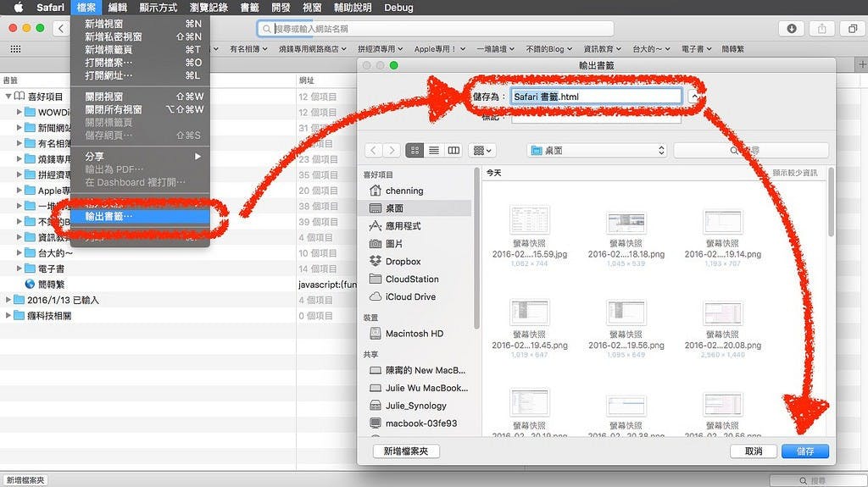Open the 桌面 location dropdown
The height and width of the screenshot is (487, 868).
pyautogui.click(x=597, y=150)
